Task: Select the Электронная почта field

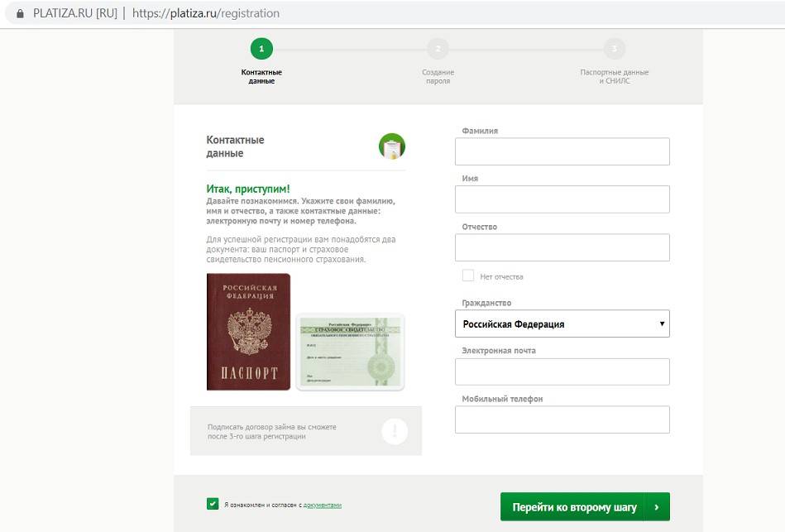Action: pyautogui.click(x=562, y=371)
